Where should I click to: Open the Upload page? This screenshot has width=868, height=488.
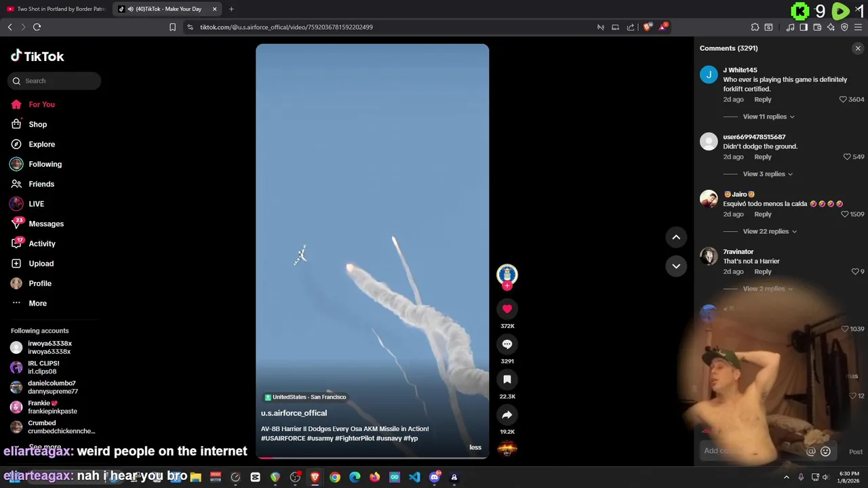click(x=32, y=264)
